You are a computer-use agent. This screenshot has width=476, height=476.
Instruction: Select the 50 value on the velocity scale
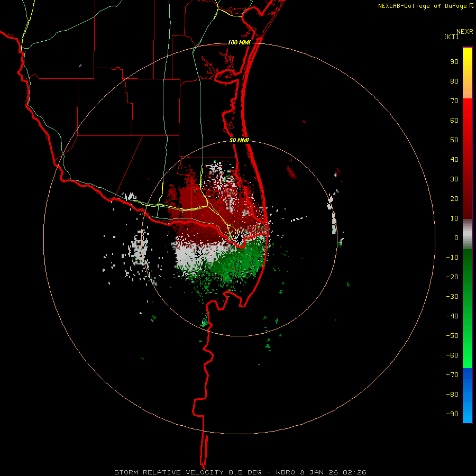[454, 140]
